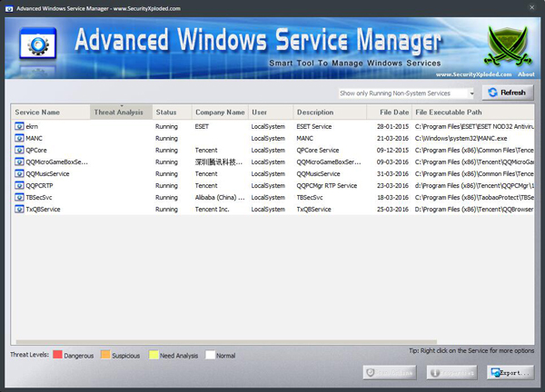Refresh the services list

508,93
